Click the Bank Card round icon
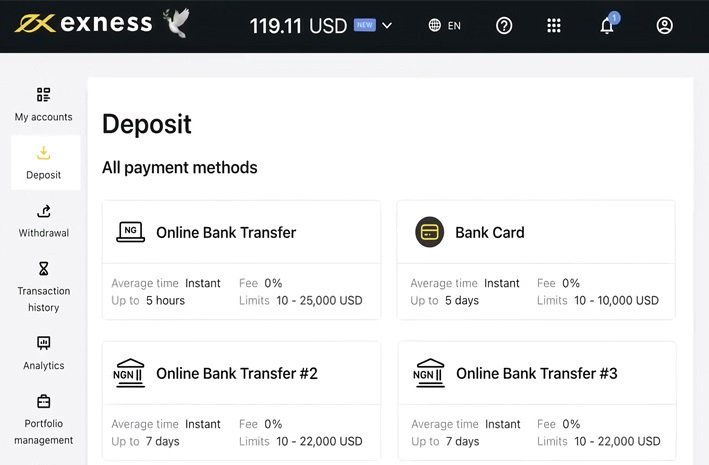 pos(429,232)
